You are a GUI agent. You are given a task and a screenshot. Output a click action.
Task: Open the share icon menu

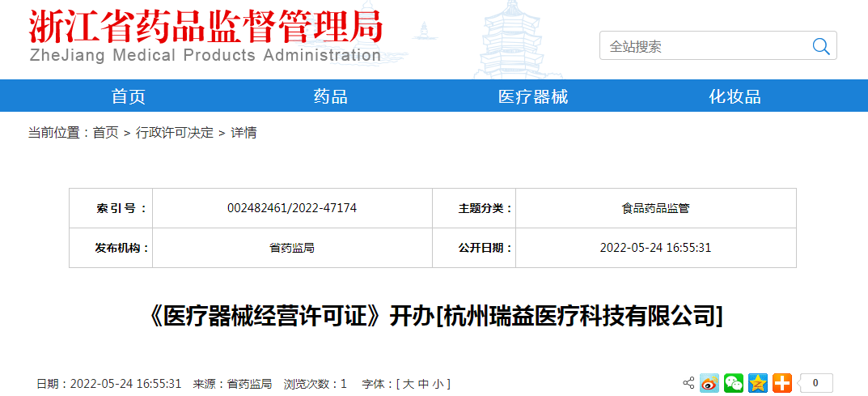click(x=688, y=383)
